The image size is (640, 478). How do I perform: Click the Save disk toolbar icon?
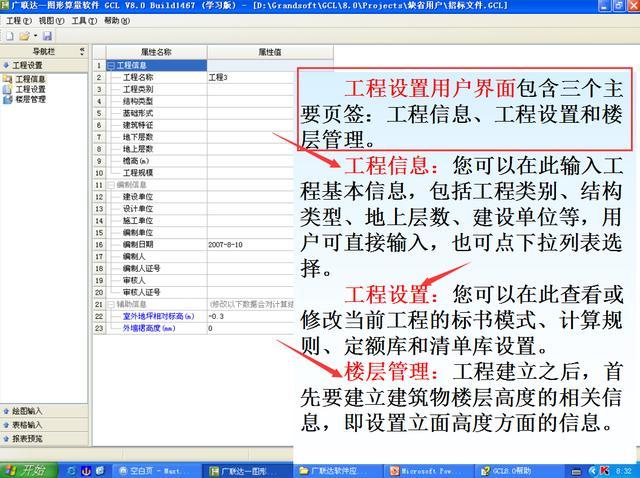click(x=47, y=36)
